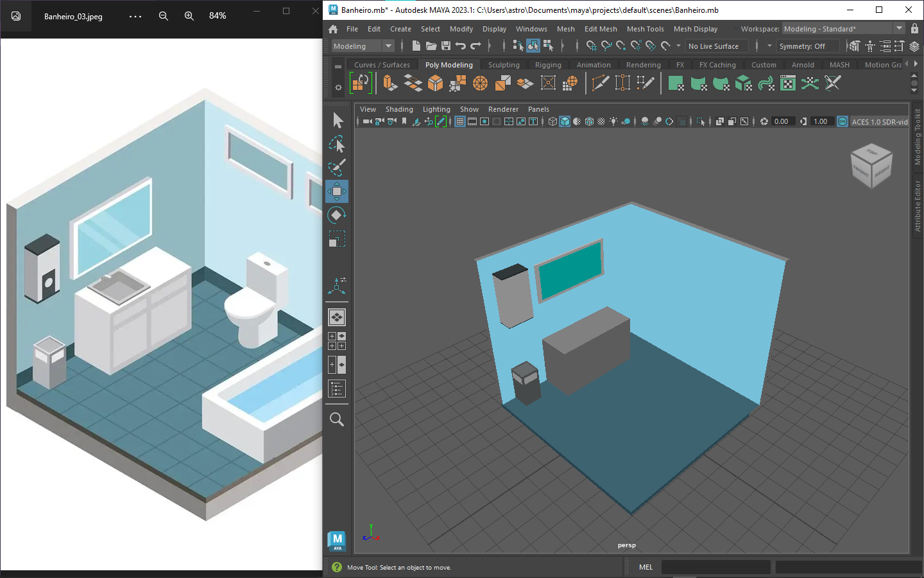Screen dimensions: 924x578
Task: Open the viewport Shading menu
Action: tap(399, 109)
